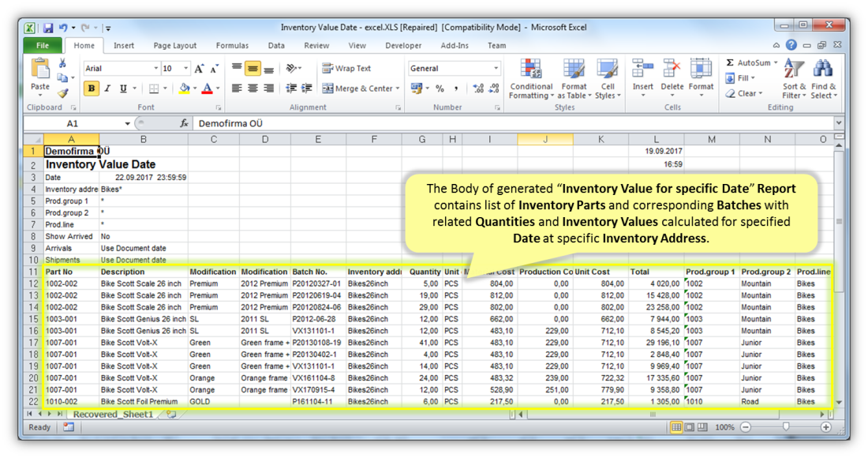
Task: Toggle Italic formatting
Action: click(107, 88)
